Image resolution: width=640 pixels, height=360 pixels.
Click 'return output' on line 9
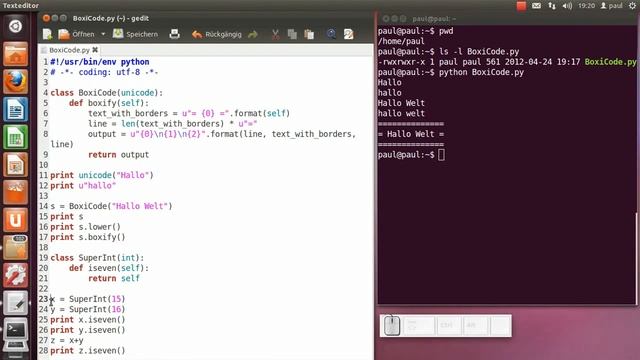[118, 155]
